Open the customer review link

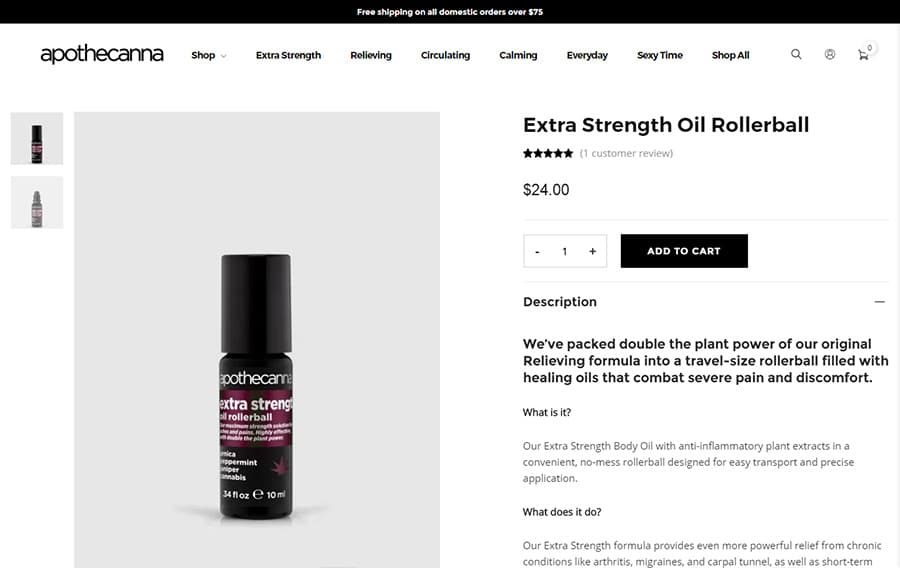click(626, 153)
